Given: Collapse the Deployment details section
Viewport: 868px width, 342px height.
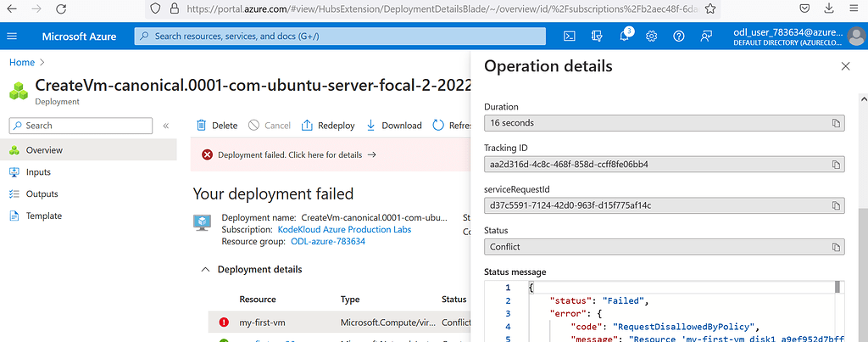Looking at the screenshot, I should tap(204, 270).
